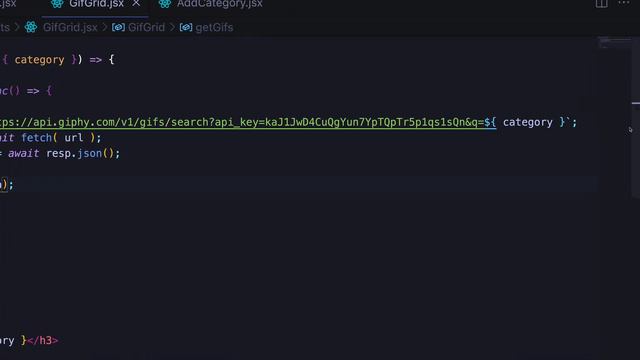Select GifGrid.jsx in the breadcrumb
Screen dimensions: 640x360
coord(70,27)
